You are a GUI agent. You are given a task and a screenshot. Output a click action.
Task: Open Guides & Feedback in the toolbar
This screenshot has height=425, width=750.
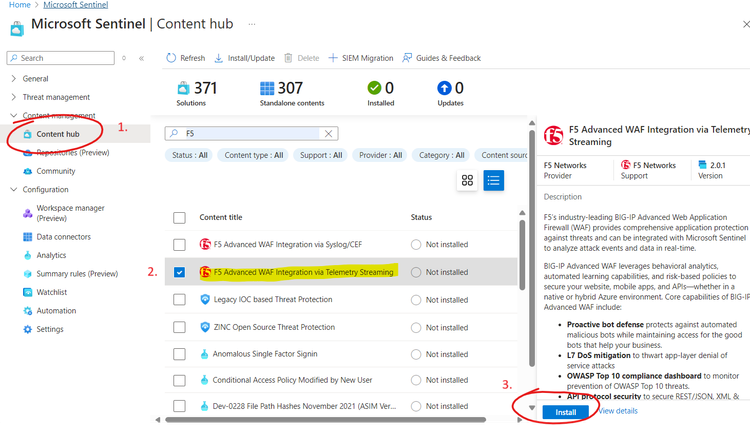point(442,58)
